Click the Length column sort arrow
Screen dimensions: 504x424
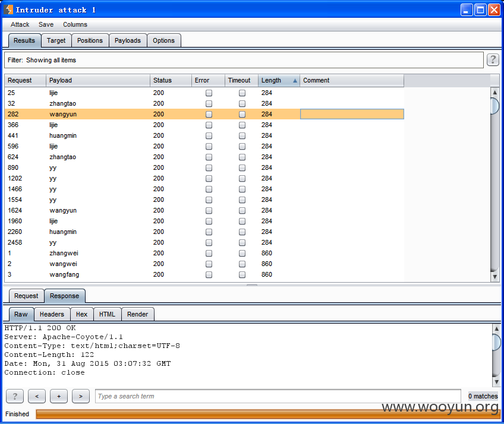tap(295, 81)
